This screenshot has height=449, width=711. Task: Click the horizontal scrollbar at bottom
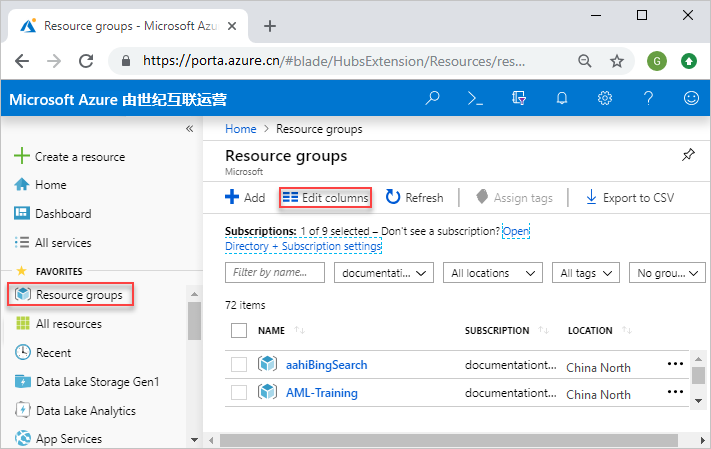tap(448, 440)
